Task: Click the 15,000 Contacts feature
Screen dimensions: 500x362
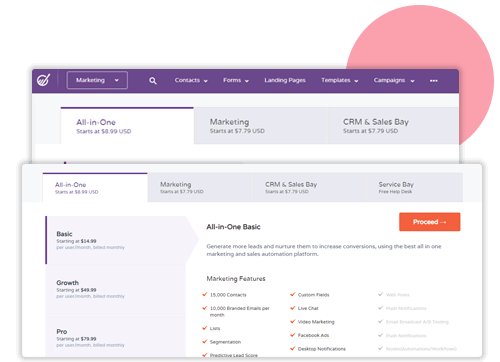Action: pos(228,295)
